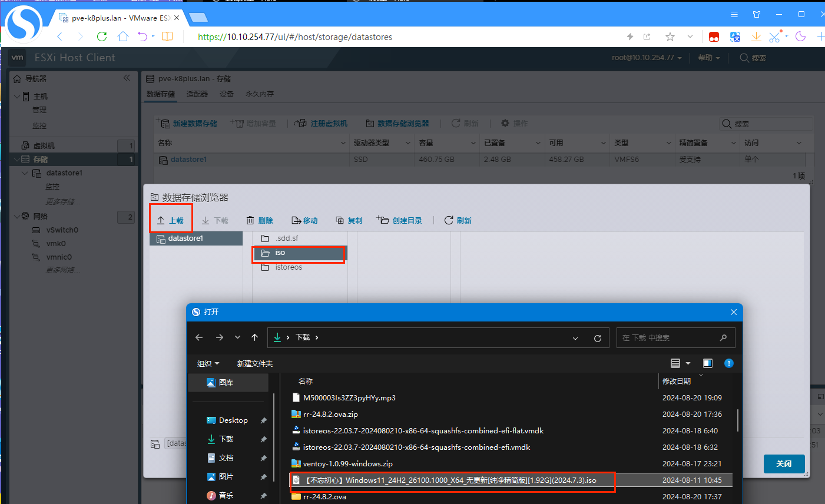Open the translate extension icon
825x504 pixels.
pyautogui.click(x=735, y=37)
